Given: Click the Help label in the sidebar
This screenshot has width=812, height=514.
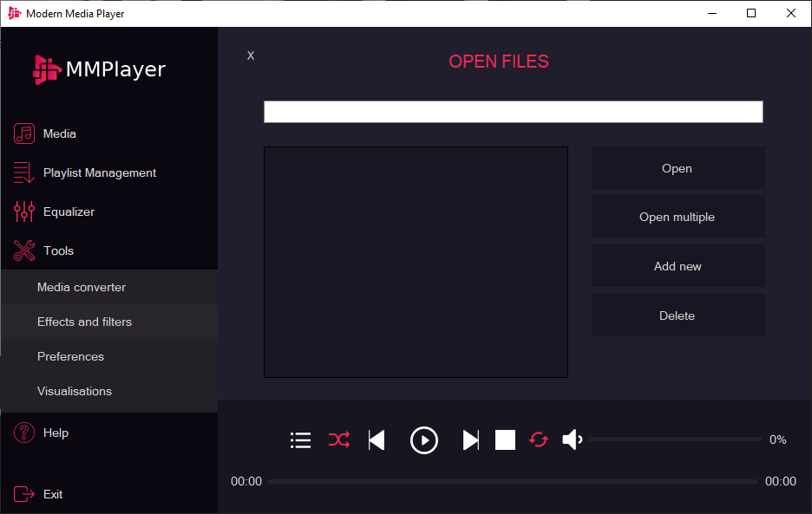Looking at the screenshot, I should pyautogui.click(x=56, y=433).
